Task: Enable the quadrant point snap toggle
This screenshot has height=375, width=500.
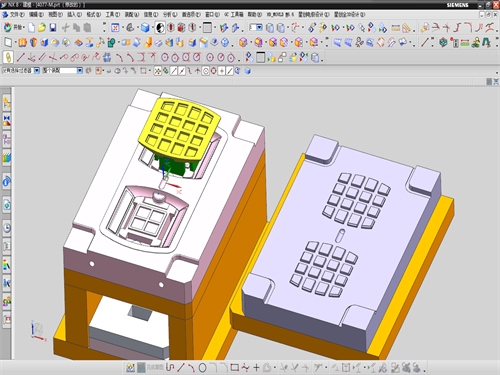Action: [213, 71]
